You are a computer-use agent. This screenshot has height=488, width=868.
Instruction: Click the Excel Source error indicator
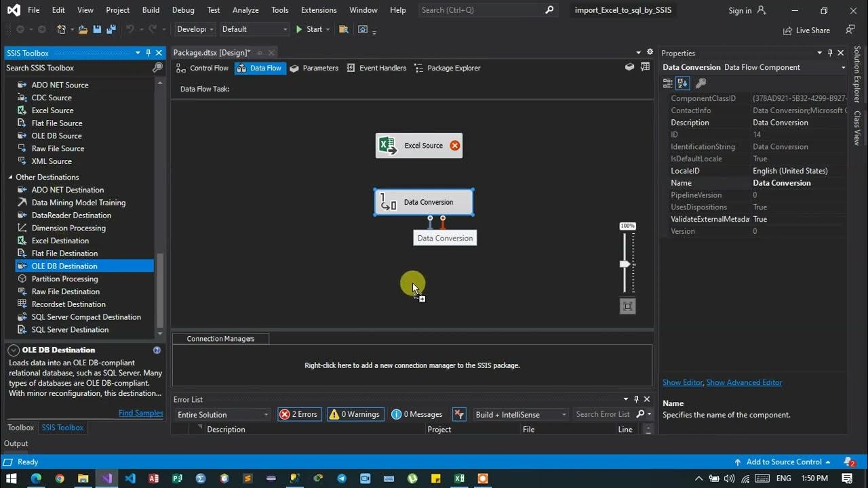click(x=455, y=146)
